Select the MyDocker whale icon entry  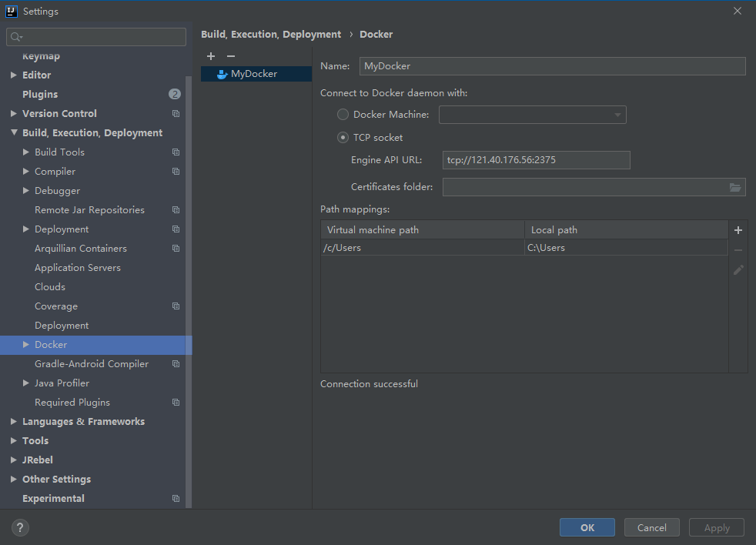[x=222, y=74]
